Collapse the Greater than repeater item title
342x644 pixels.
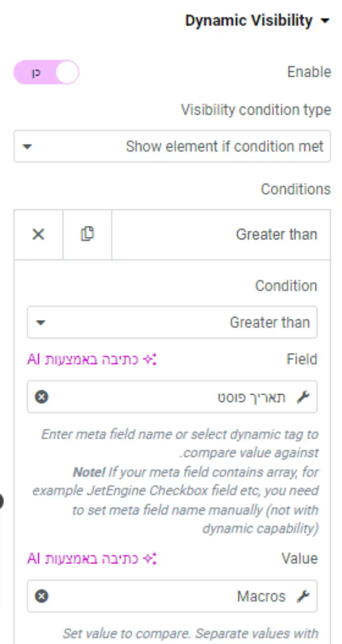(x=221, y=234)
